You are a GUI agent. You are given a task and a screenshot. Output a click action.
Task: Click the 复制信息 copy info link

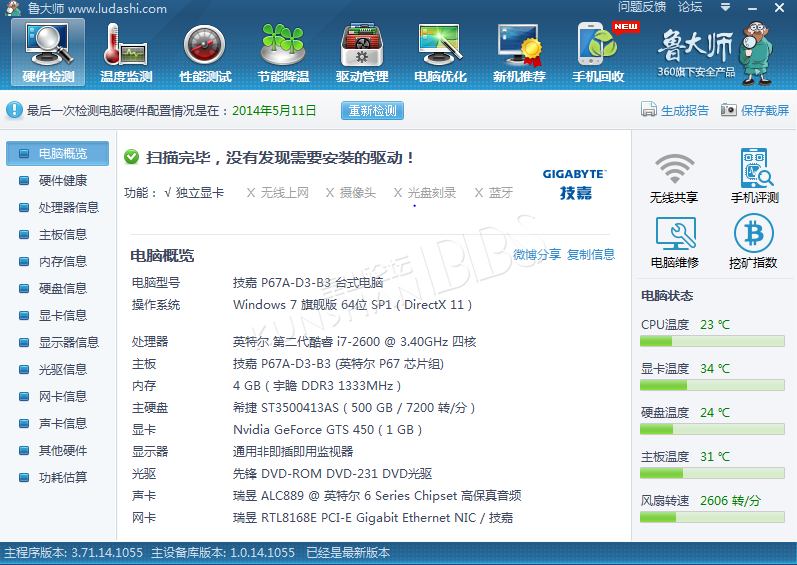coord(591,255)
